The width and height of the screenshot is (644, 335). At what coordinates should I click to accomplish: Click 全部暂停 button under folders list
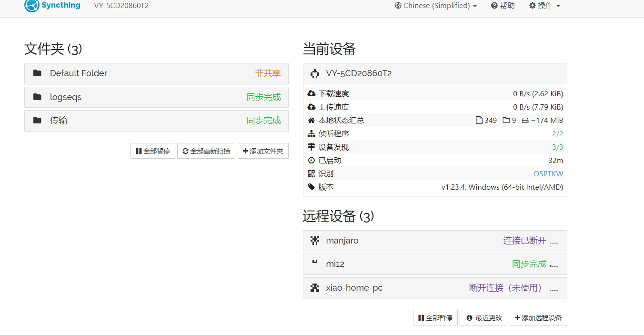pyautogui.click(x=153, y=151)
